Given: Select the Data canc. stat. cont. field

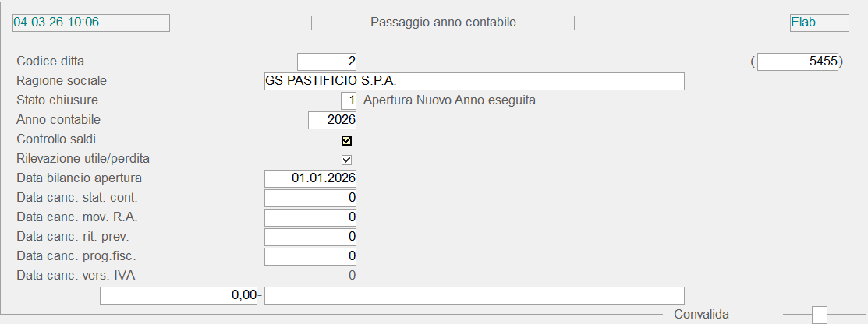Looking at the screenshot, I should pos(310,198).
